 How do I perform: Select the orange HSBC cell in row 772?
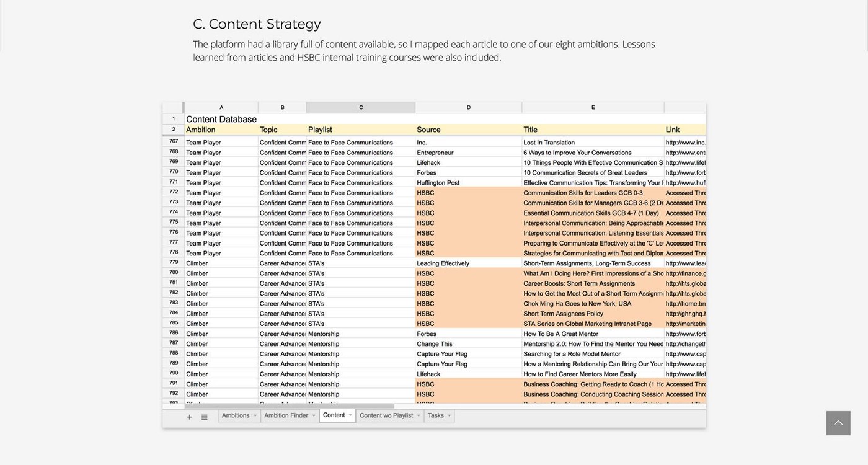(468, 193)
